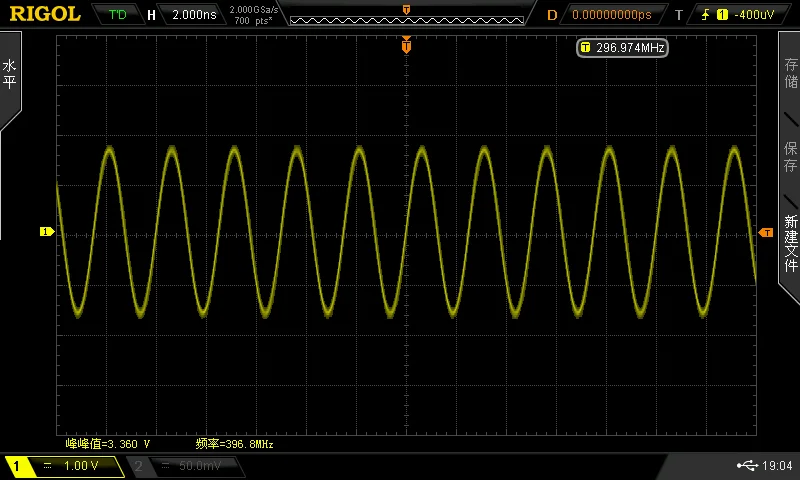This screenshot has width=800, height=480.
Task: Click the orange trigger level marker at right edge
Action: [x=766, y=233]
